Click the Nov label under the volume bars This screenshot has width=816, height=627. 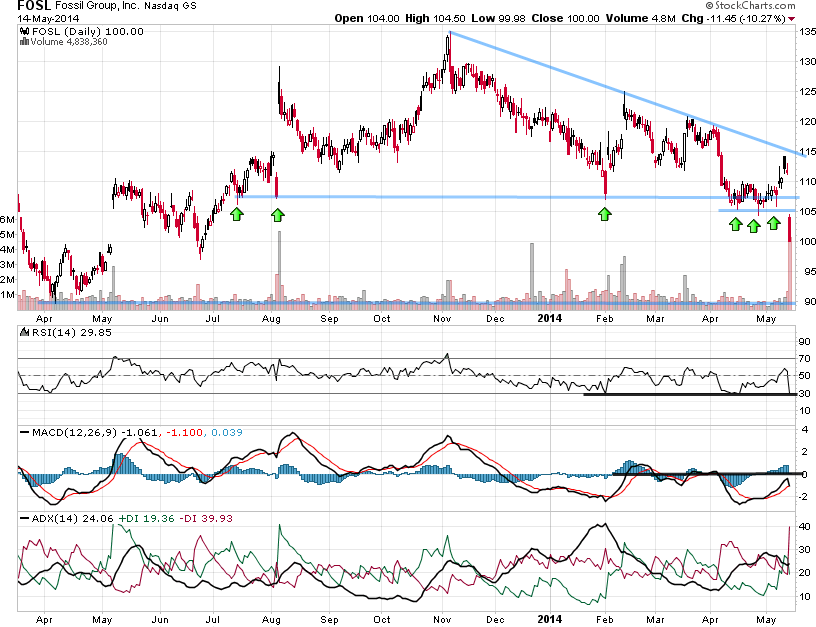click(442, 318)
